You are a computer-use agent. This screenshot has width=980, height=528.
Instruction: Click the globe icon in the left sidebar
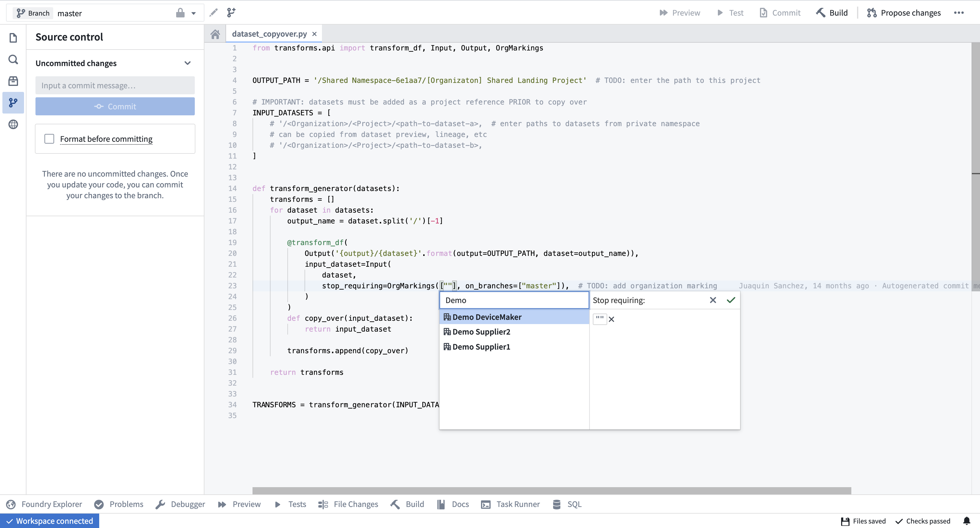tap(13, 124)
